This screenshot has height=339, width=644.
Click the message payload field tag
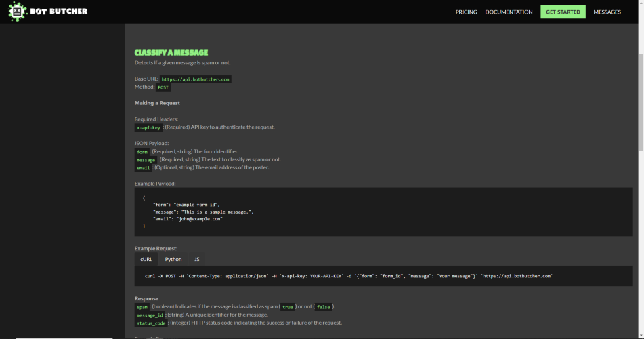click(146, 160)
